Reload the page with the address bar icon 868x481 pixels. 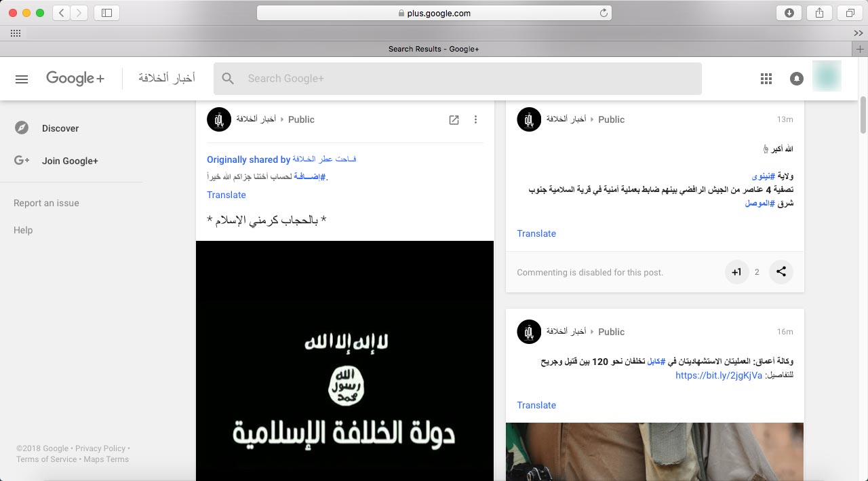[x=604, y=13]
